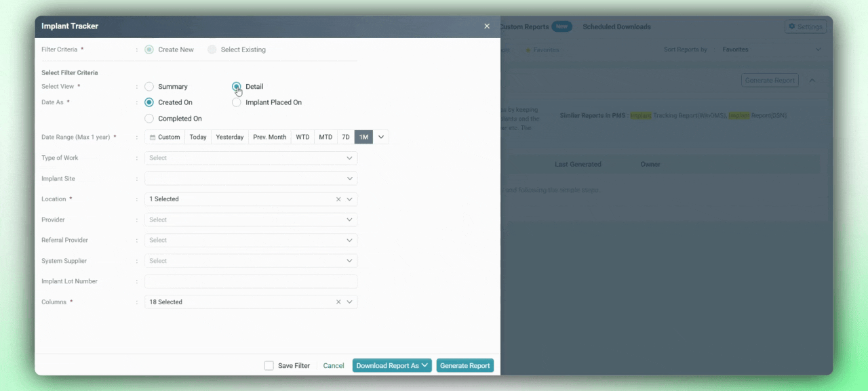Close the Implant Tracker dialog
This screenshot has height=391, width=868.
(x=486, y=26)
